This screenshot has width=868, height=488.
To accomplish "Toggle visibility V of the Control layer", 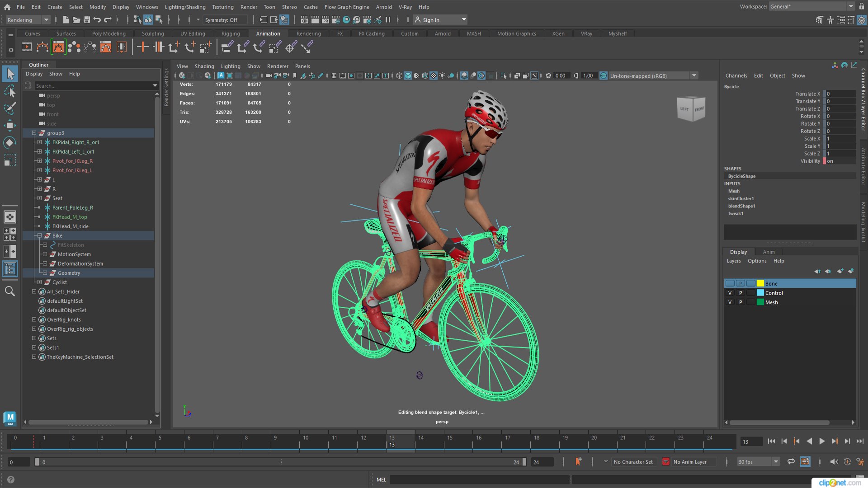I will (x=730, y=293).
